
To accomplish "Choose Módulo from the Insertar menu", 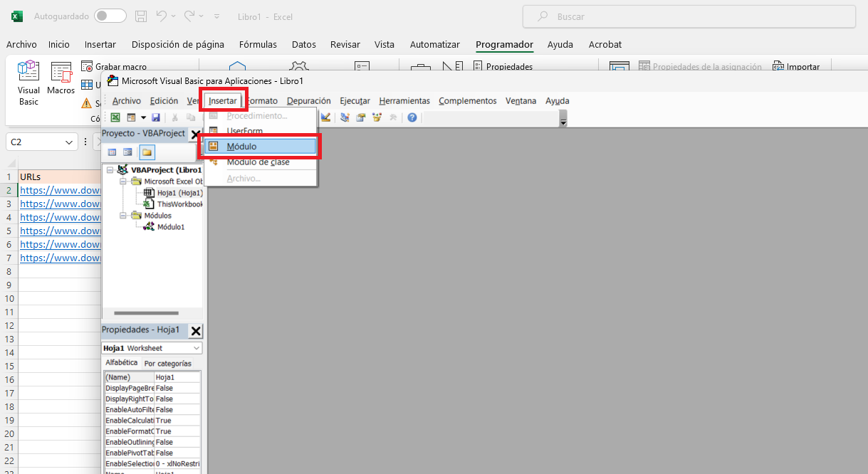I will (261, 147).
